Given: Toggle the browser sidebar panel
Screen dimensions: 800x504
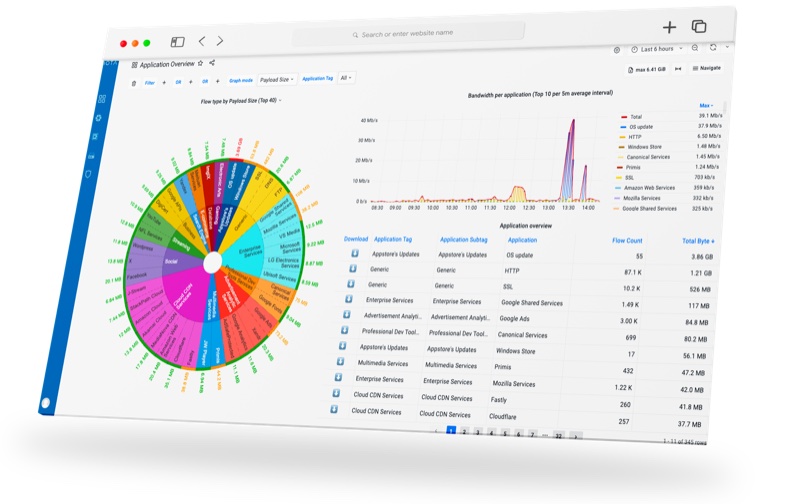Looking at the screenshot, I should [177, 42].
